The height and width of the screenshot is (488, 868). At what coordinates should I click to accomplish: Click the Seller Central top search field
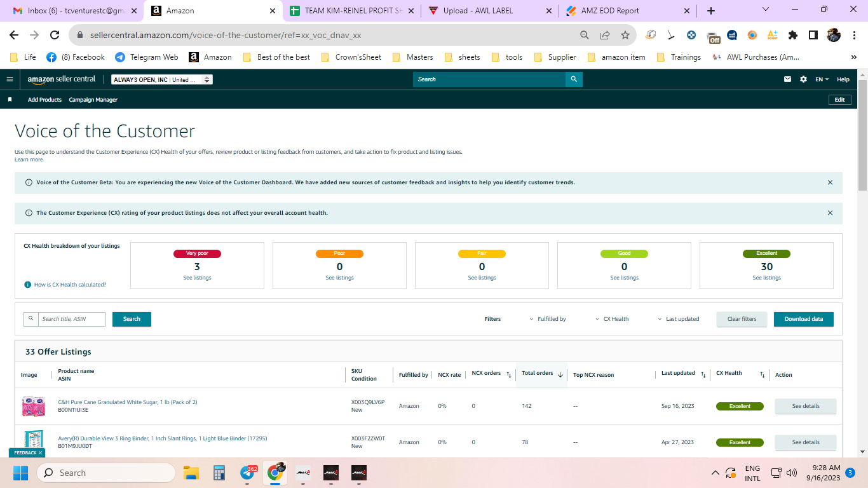click(x=489, y=79)
